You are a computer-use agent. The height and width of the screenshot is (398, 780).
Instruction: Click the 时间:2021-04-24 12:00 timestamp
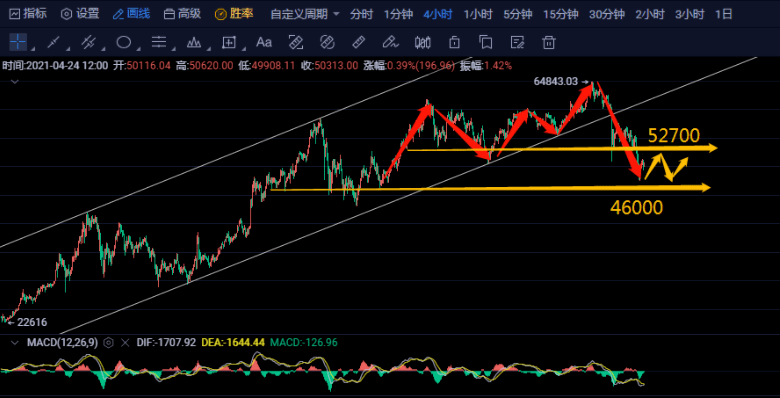(55, 65)
